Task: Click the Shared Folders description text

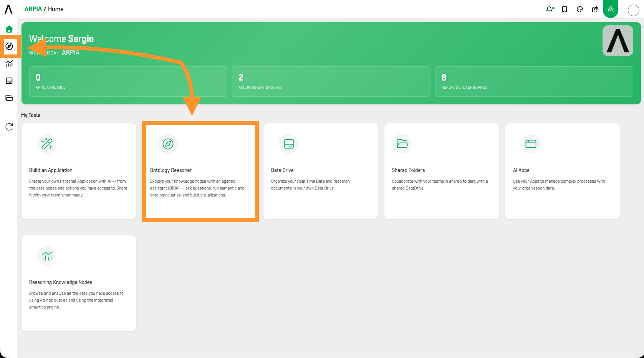Action: tap(440, 185)
